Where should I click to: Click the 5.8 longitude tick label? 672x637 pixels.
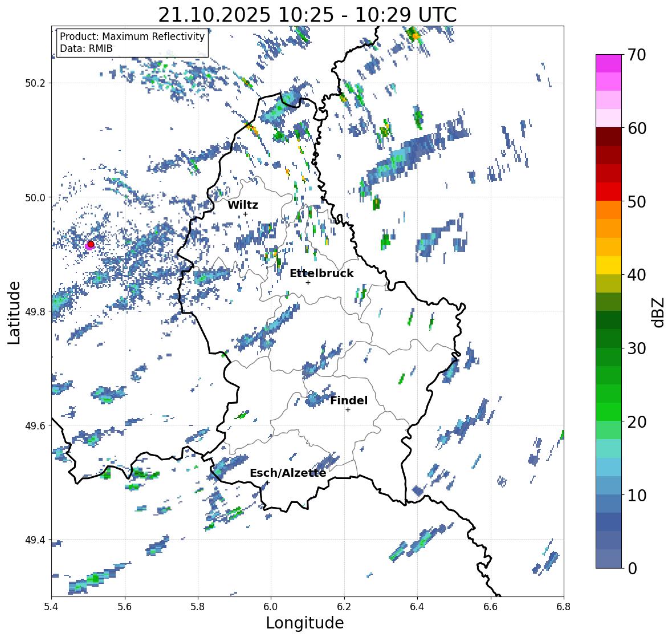point(198,607)
